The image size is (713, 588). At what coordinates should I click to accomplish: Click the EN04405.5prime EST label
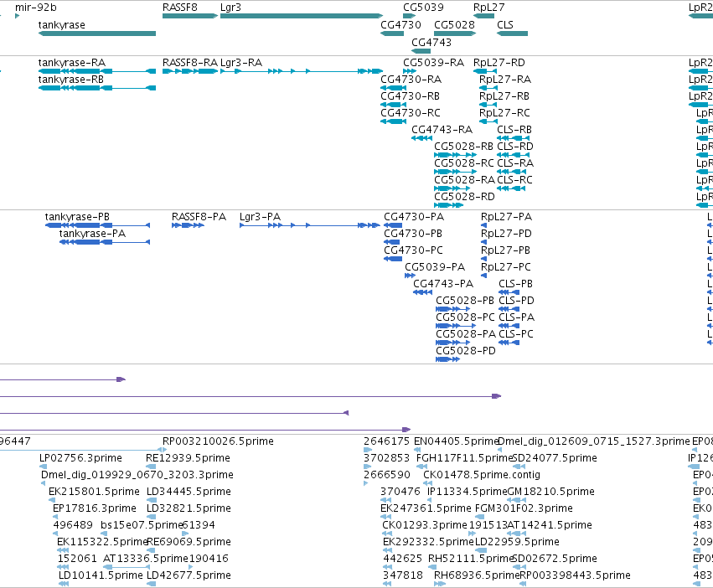[457, 441]
